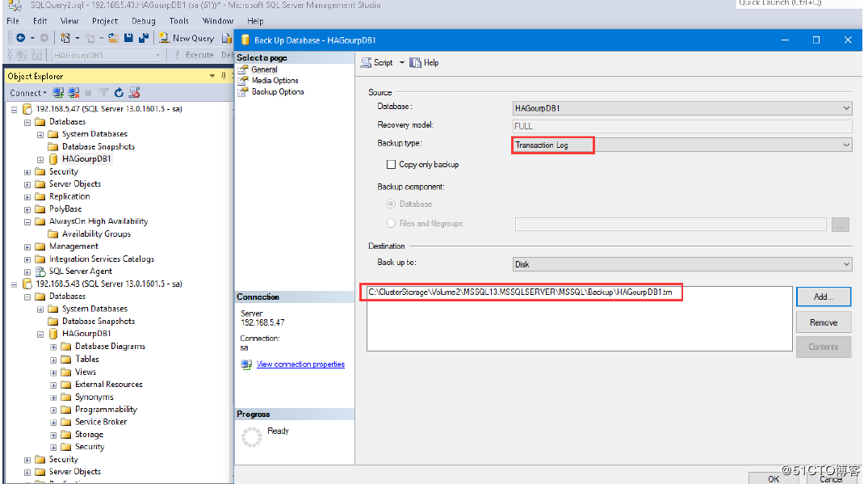Screen dimensions: 868x484
Task: Expand the Service Broker folder node
Action: pos(53,422)
